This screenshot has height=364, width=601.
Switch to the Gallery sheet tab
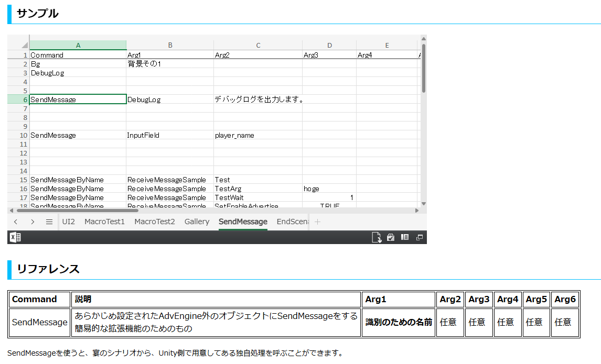tap(197, 222)
